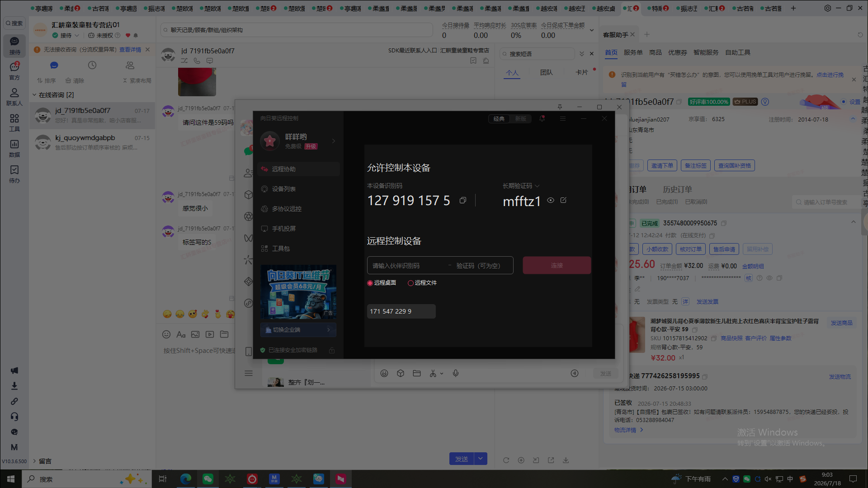This screenshot has width=868, height=488.
Task: Switch Sunlogin to 经典 mode
Action: point(499,118)
